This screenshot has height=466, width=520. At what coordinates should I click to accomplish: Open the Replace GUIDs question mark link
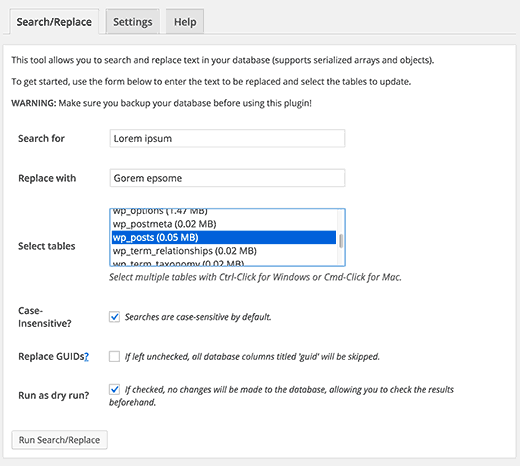click(86, 357)
